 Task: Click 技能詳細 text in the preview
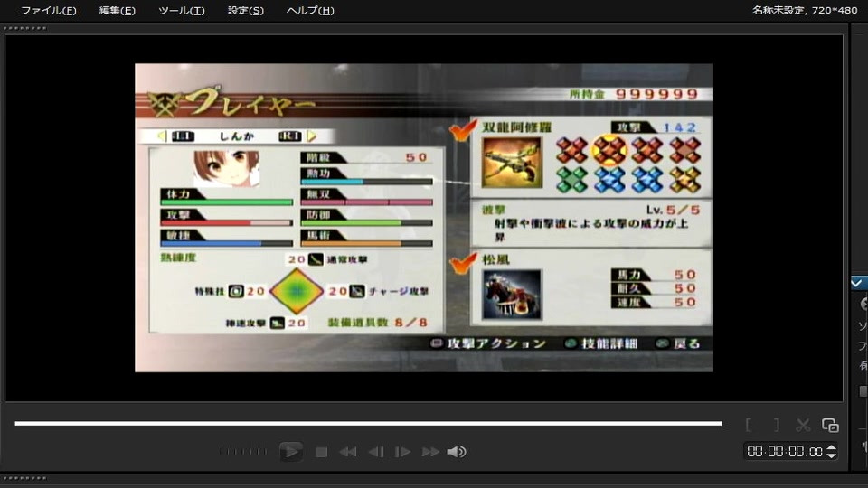point(609,343)
